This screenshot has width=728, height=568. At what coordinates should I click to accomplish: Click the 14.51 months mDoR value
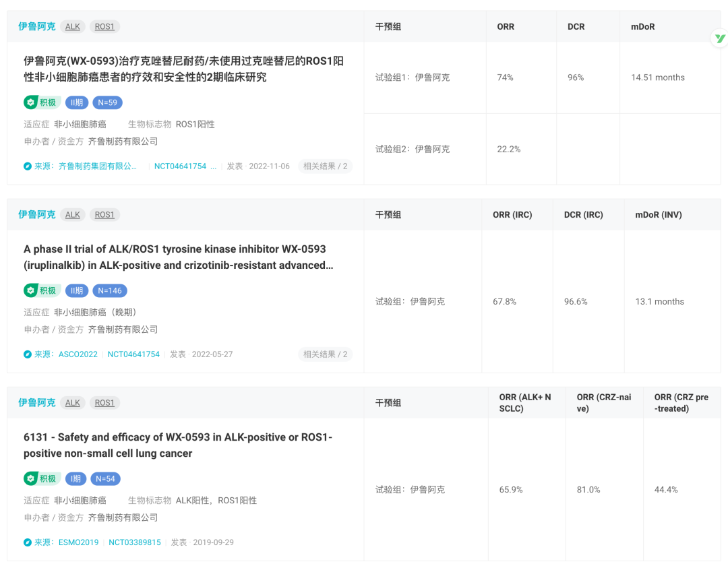pos(658,77)
